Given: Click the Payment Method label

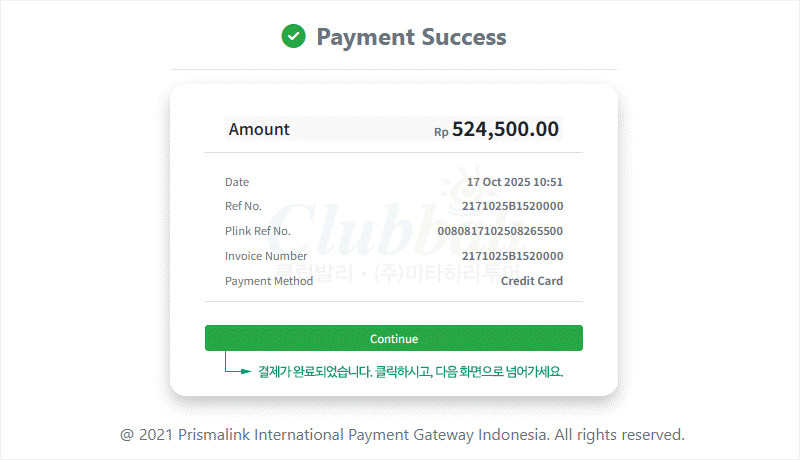Looking at the screenshot, I should [x=269, y=281].
